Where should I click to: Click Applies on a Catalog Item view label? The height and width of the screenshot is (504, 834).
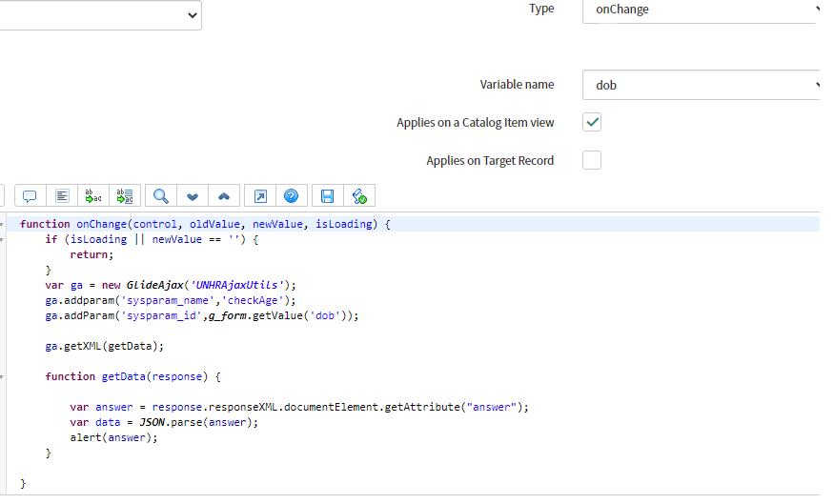coord(475,123)
